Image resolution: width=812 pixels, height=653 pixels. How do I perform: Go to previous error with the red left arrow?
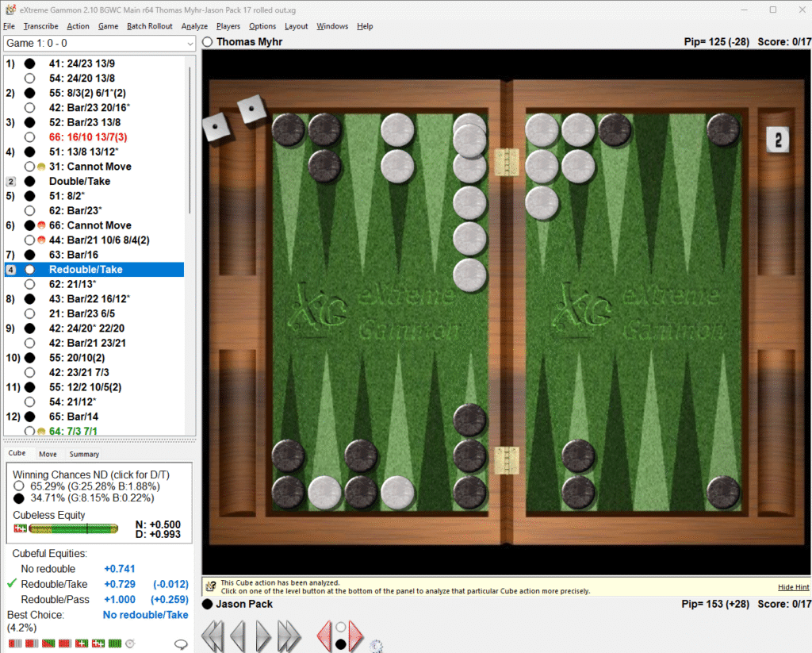(x=324, y=636)
